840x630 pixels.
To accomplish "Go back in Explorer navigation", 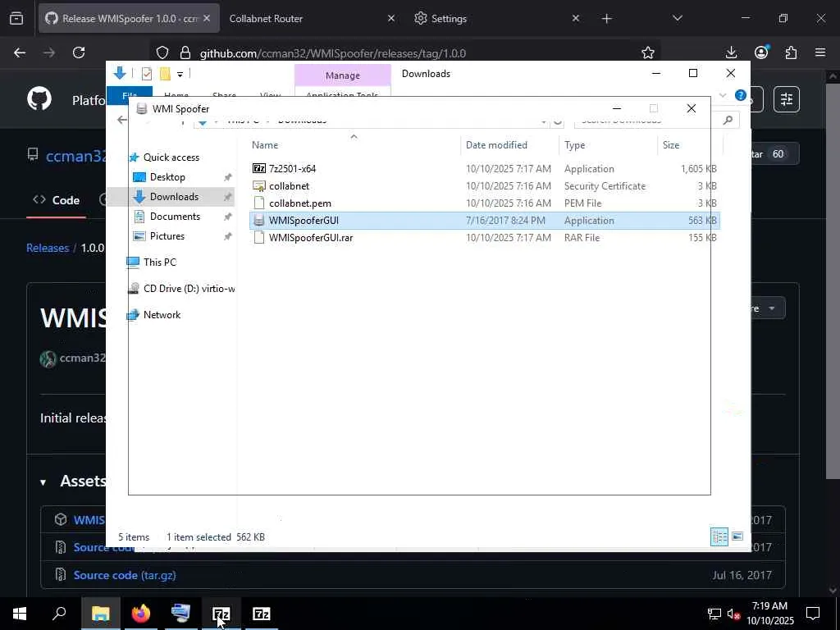I will tap(122, 120).
